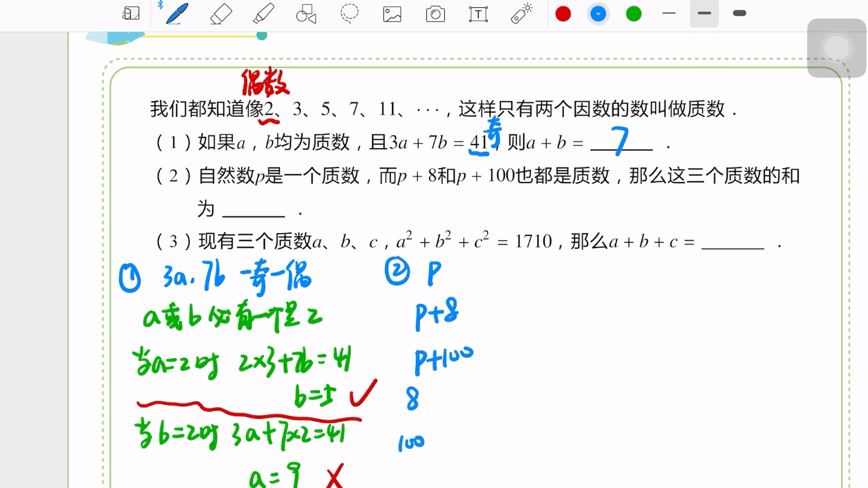Select the Pen tool

[x=177, y=13]
